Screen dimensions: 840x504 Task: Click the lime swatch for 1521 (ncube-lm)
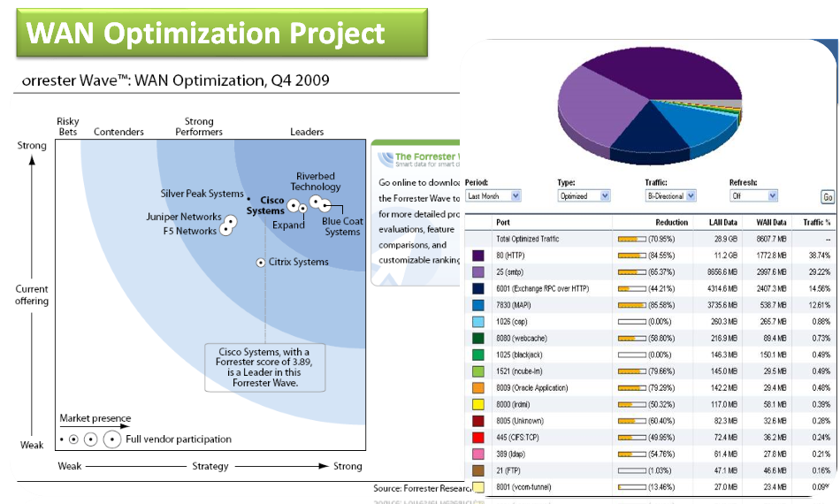[x=477, y=371]
